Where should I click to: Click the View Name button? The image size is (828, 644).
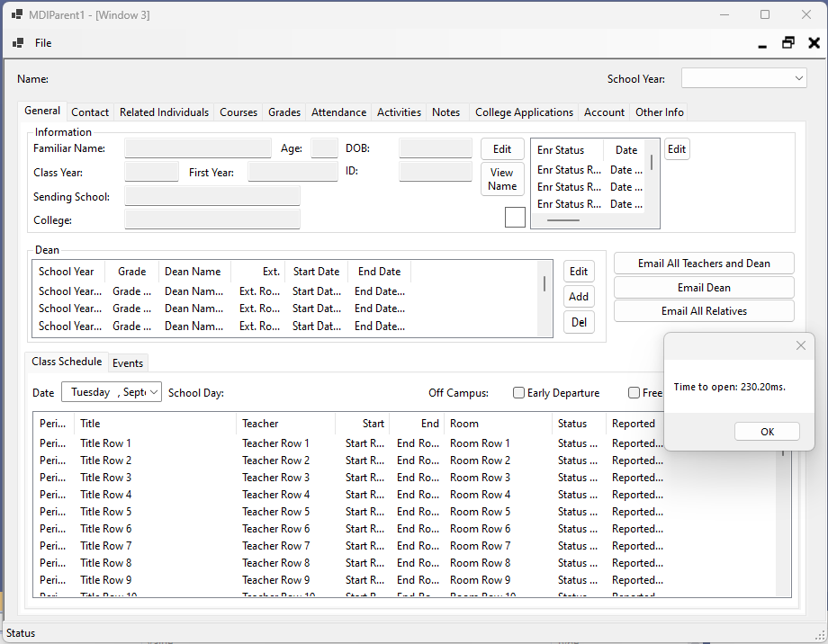click(502, 180)
